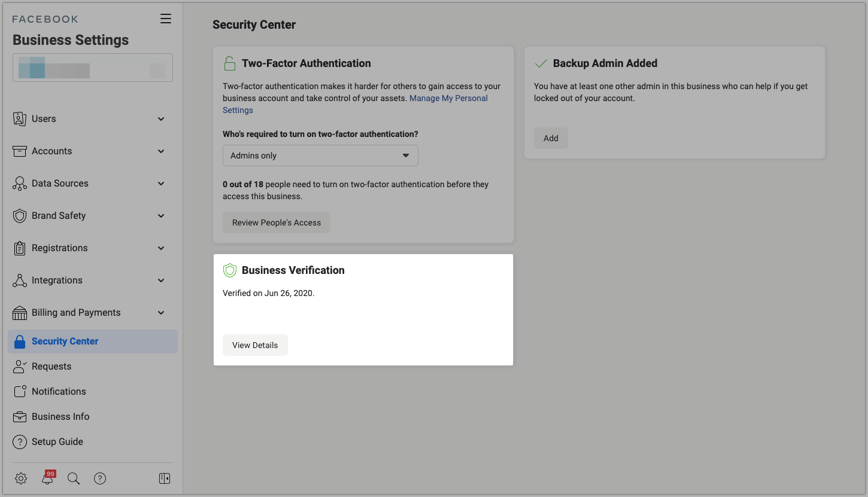Viewport: 868px width, 497px height.
Task: Open help question mark in bottom bar
Action: (100, 478)
